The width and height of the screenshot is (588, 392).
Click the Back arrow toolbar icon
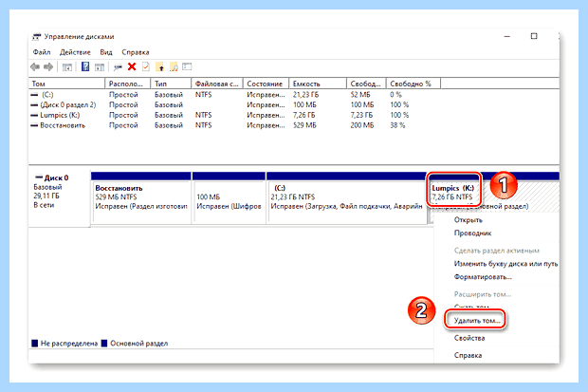pos(35,67)
